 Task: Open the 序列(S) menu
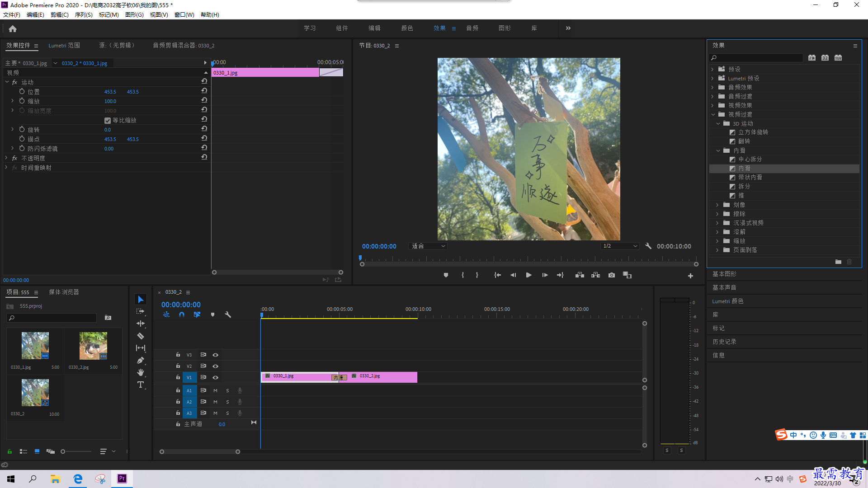click(x=84, y=15)
